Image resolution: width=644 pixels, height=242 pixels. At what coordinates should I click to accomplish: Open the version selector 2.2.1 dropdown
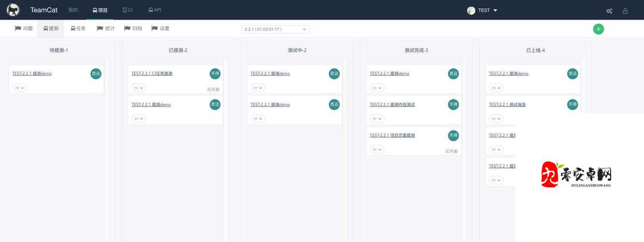tap(276, 29)
